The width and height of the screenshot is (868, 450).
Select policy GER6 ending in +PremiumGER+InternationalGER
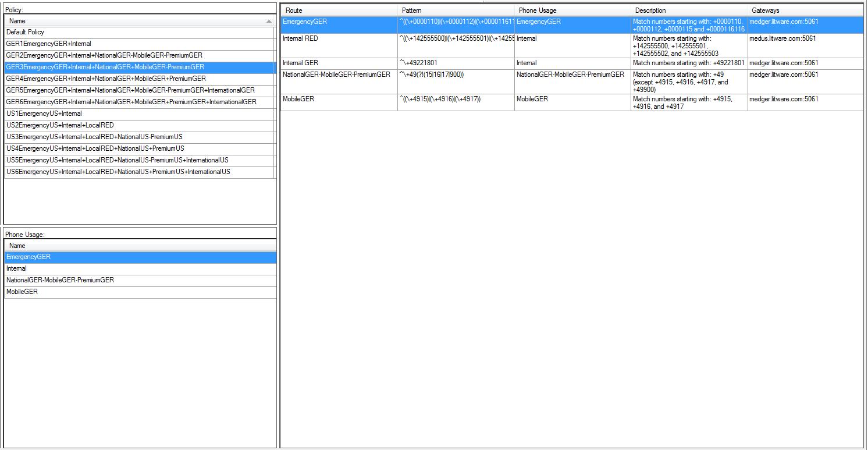(x=138, y=102)
